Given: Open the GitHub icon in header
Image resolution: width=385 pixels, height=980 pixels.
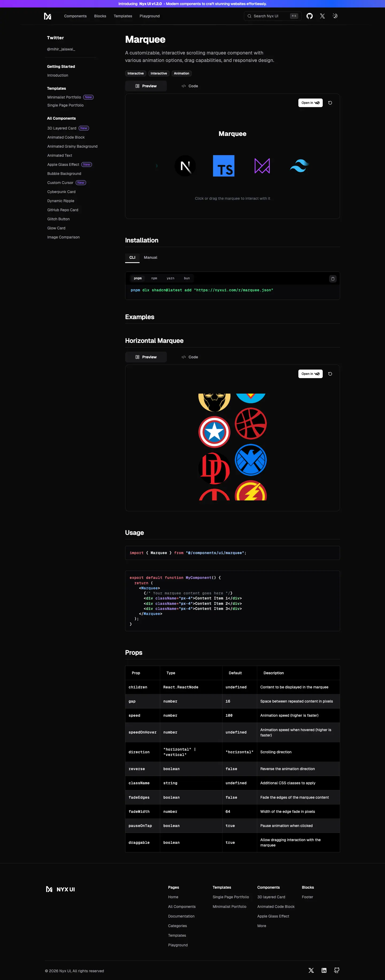Looking at the screenshot, I should click(x=310, y=16).
